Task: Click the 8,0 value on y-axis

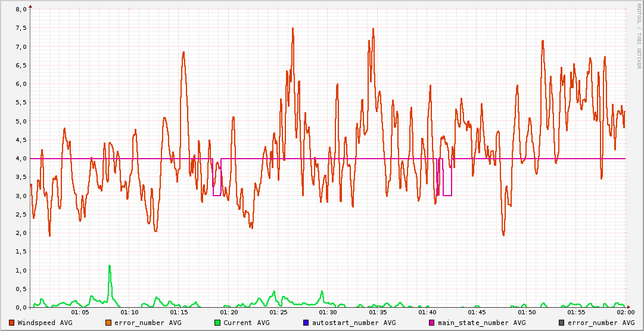Action: tap(20, 10)
